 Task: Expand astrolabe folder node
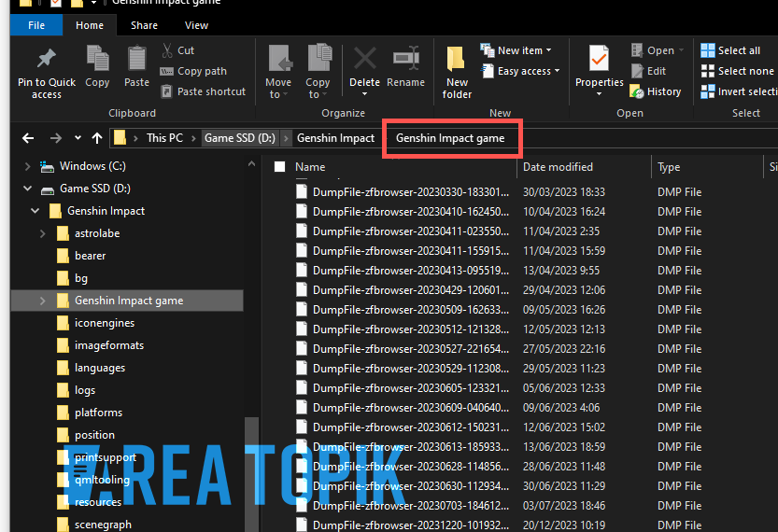(43, 233)
